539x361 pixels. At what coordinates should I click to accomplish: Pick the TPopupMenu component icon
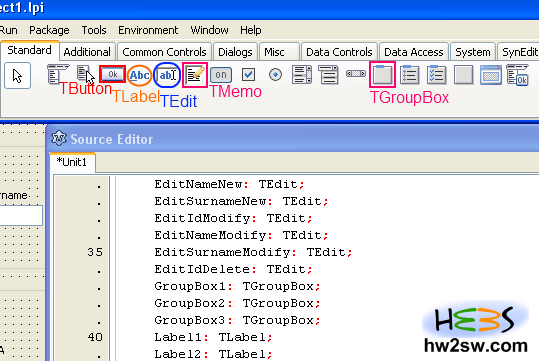point(84,74)
